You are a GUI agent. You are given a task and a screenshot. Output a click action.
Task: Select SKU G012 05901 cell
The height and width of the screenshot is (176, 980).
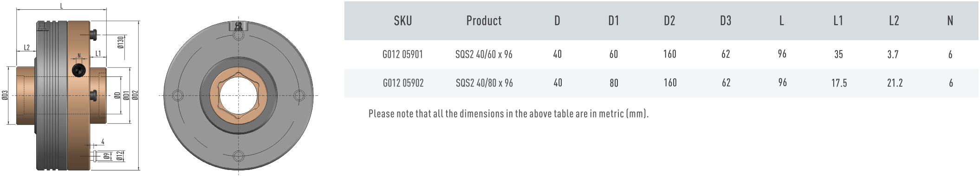coord(402,55)
